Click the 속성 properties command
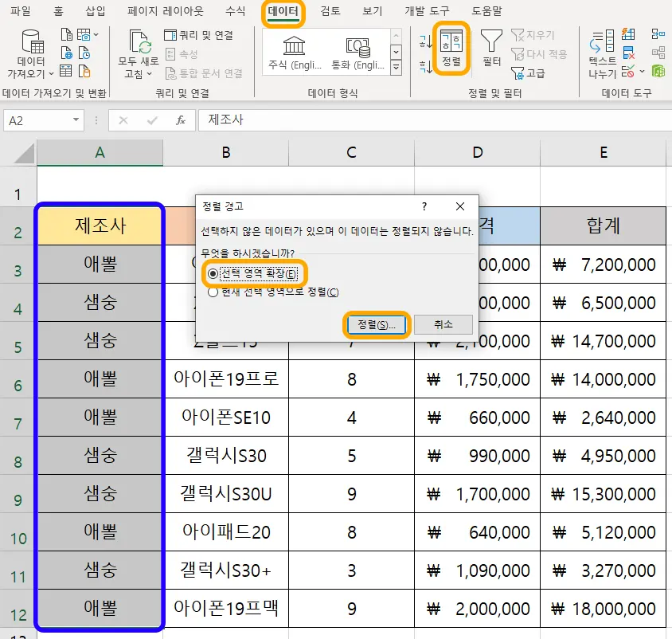Image resolution: width=672 pixels, height=639 pixels. coord(182,54)
